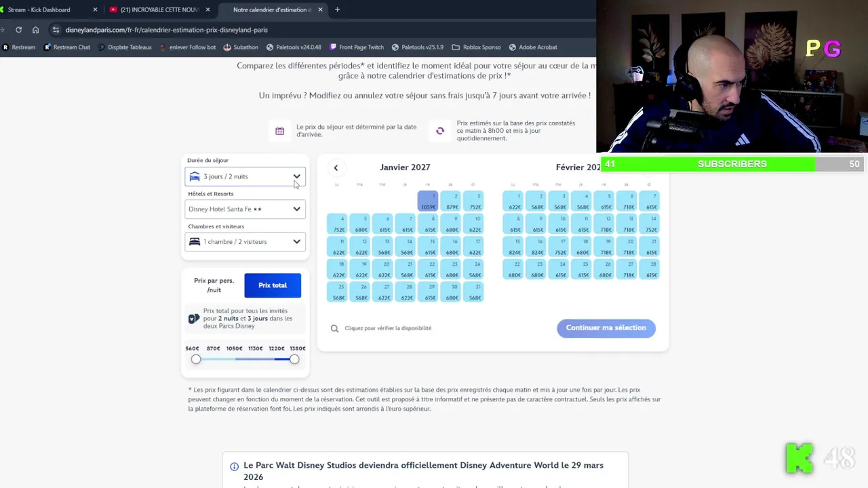The image size is (868, 488).
Task: Click the minimum price slider handle
Action: [x=196, y=359]
